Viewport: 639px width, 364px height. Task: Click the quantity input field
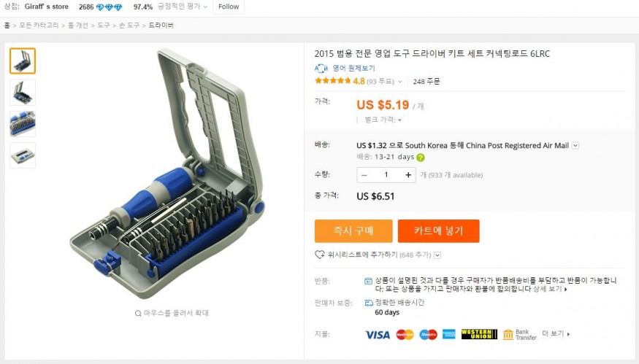(386, 175)
